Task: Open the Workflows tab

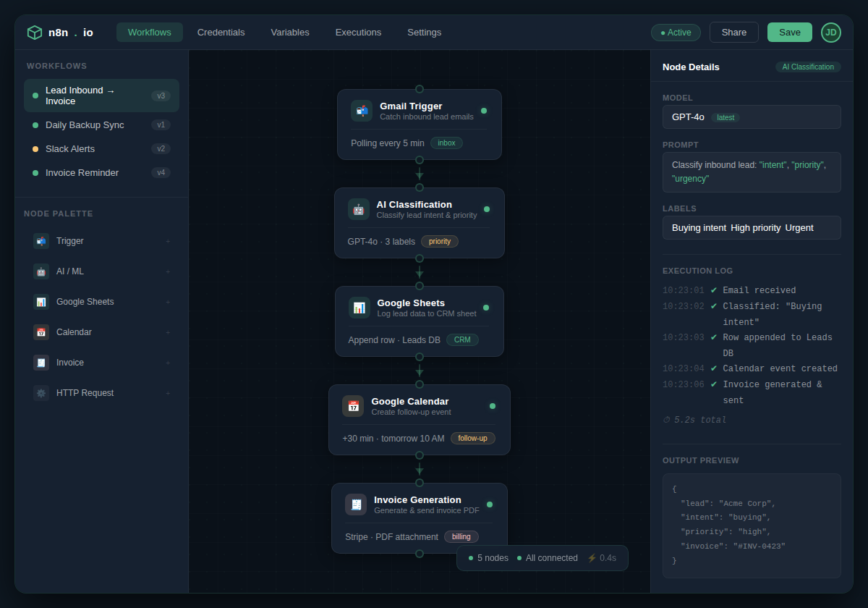Action: tap(150, 33)
